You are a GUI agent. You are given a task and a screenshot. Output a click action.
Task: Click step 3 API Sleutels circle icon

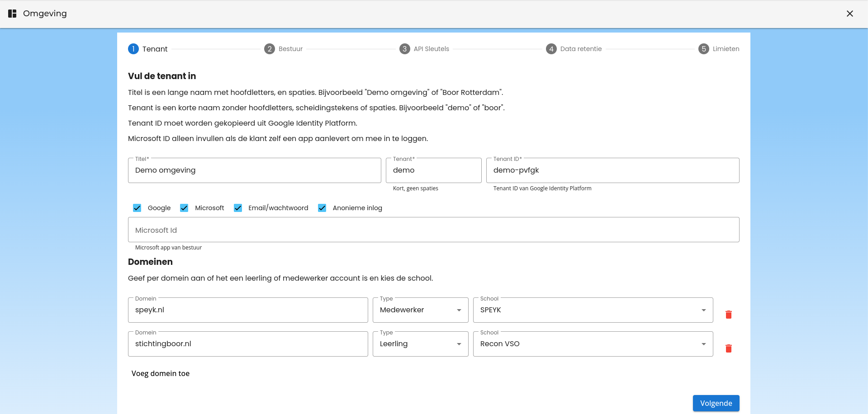404,49
